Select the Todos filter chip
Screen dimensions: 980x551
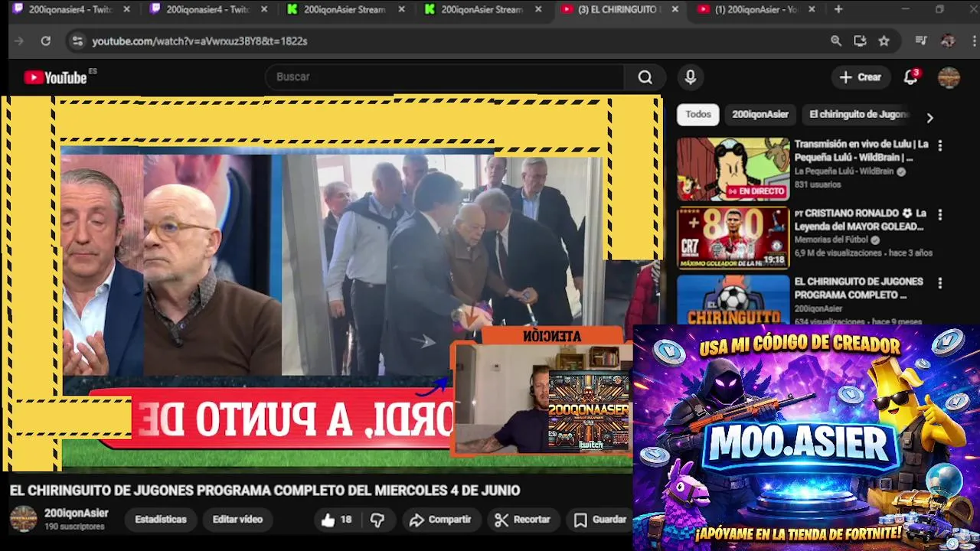[697, 115]
